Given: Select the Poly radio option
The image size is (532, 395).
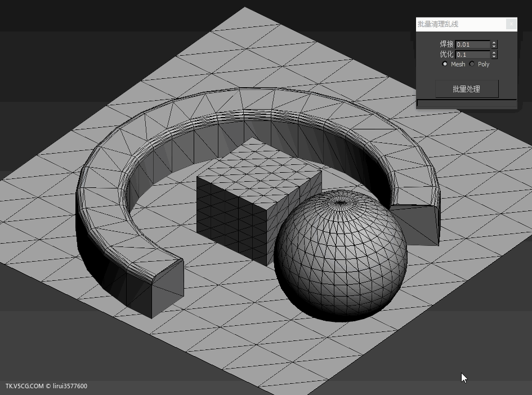Looking at the screenshot, I should 472,64.
